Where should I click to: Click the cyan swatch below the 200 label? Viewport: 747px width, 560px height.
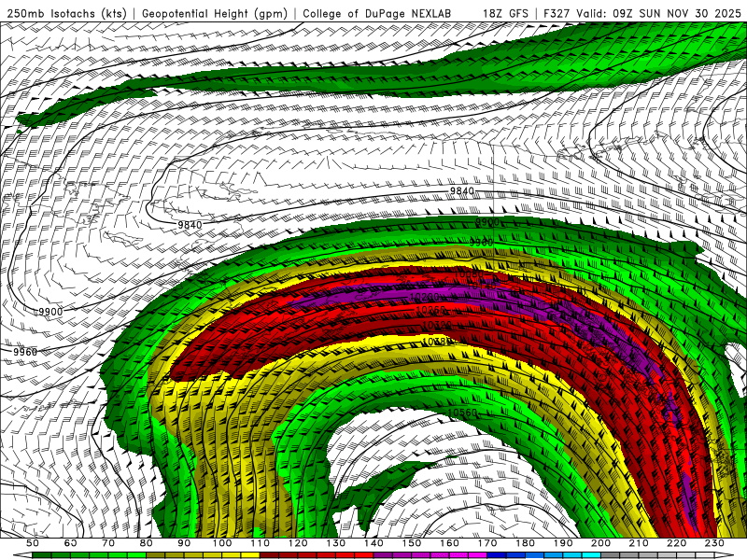(x=591, y=555)
